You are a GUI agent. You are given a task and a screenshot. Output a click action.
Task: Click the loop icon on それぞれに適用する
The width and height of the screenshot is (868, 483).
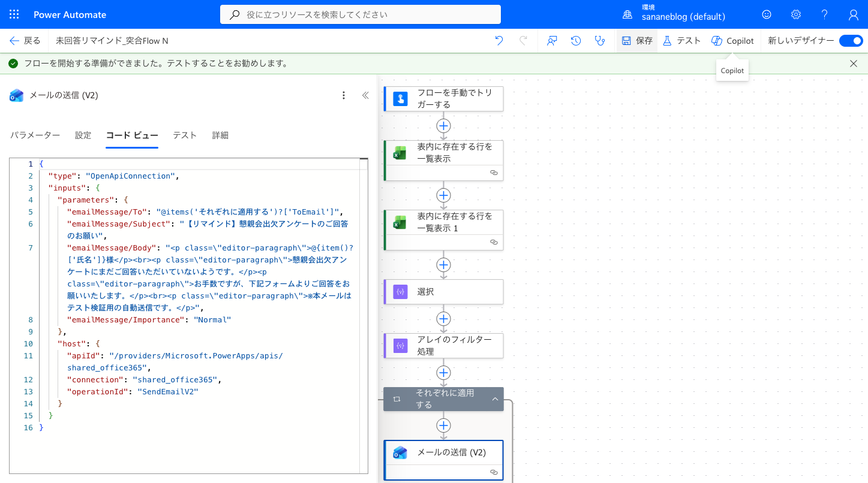pos(397,399)
